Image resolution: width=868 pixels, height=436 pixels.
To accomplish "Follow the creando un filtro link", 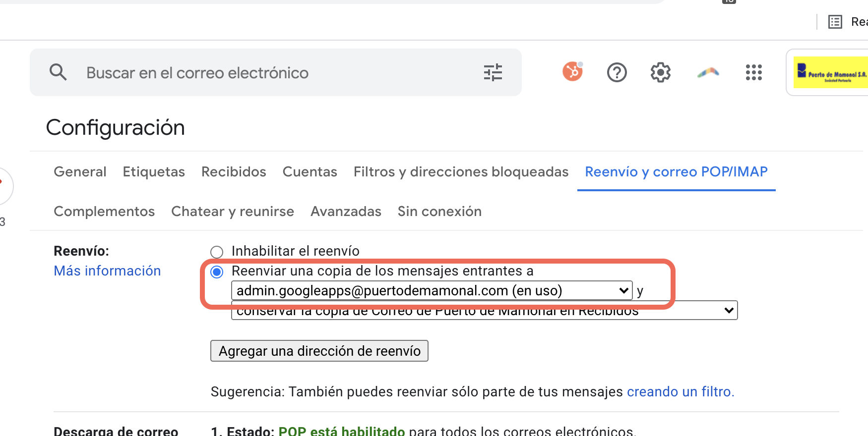I will pyautogui.click(x=680, y=392).
